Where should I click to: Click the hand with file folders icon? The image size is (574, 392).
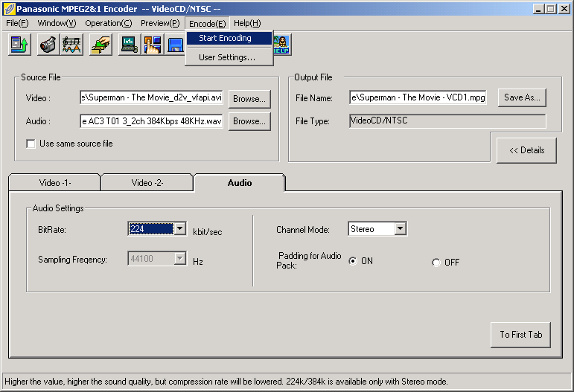point(101,45)
